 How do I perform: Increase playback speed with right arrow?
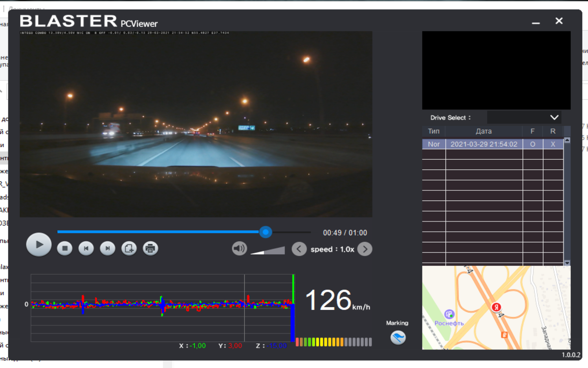[365, 249]
